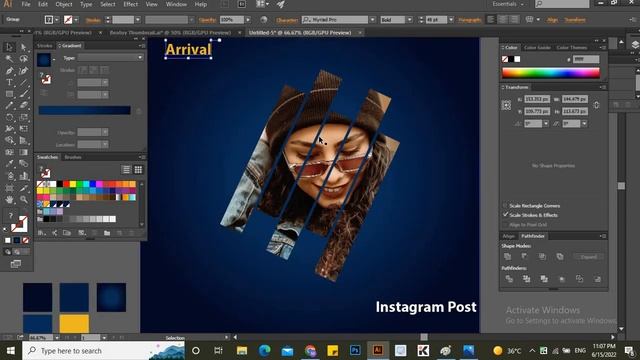The width and height of the screenshot is (640, 360).
Task: Switch Swatches panel to list view
Action: click(x=126, y=169)
